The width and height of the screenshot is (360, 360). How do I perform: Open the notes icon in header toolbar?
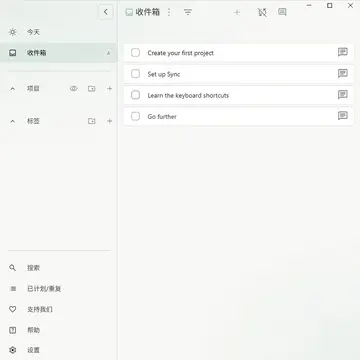pos(282,12)
